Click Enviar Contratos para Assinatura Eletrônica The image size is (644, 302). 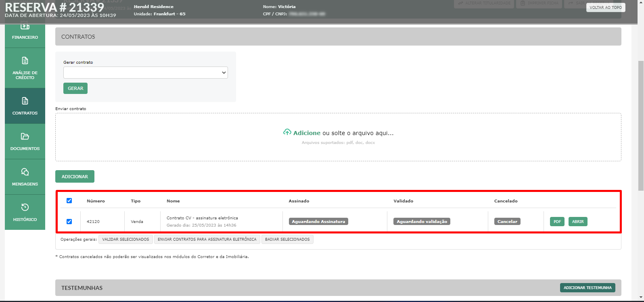207,240
